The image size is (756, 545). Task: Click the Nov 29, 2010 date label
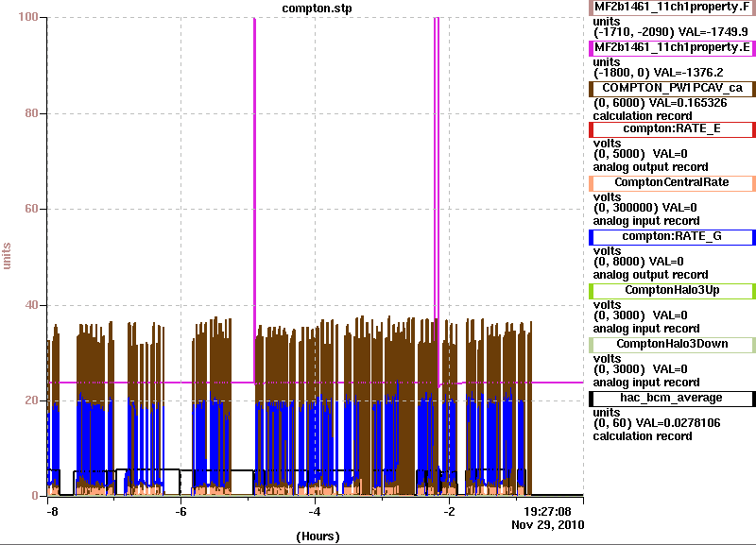[x=548, y=525]
